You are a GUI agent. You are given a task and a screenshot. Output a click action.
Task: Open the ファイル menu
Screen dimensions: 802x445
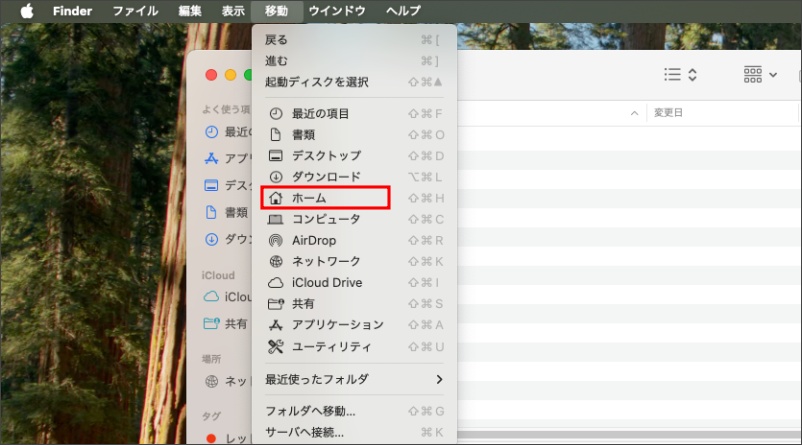[135, 11]
